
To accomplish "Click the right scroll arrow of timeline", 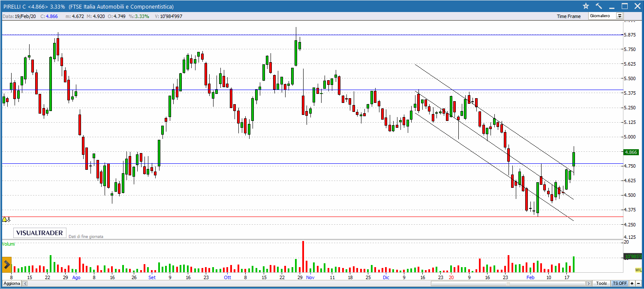I will [590, 284].
